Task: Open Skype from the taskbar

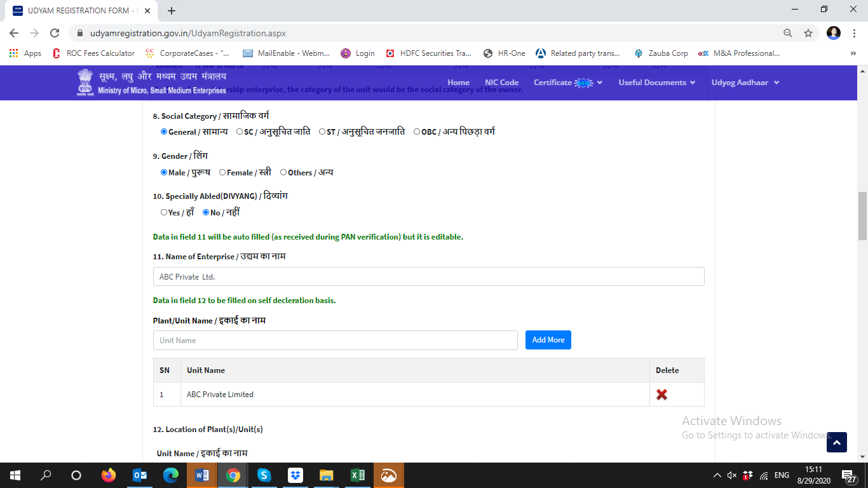Action: 264,475
